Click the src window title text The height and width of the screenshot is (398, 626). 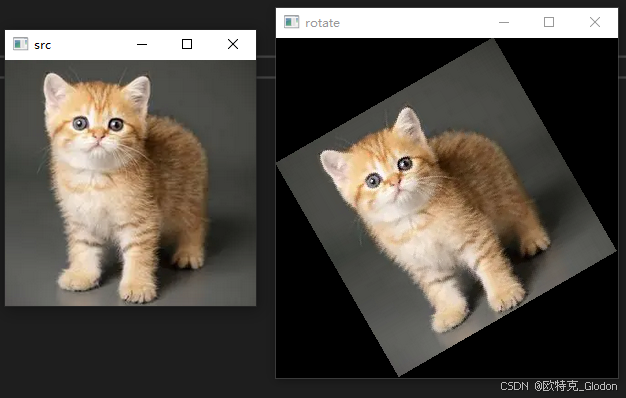click(x=43, y=45)
